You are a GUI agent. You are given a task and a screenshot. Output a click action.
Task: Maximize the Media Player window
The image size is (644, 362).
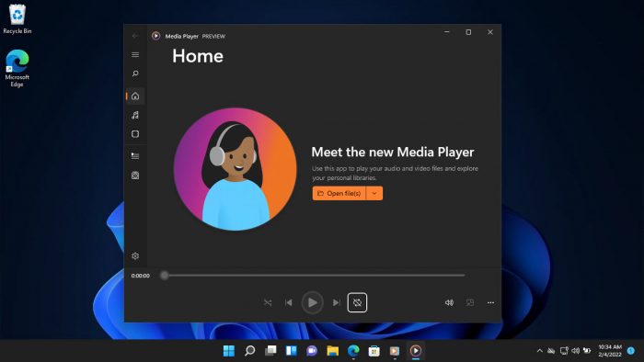468,32
